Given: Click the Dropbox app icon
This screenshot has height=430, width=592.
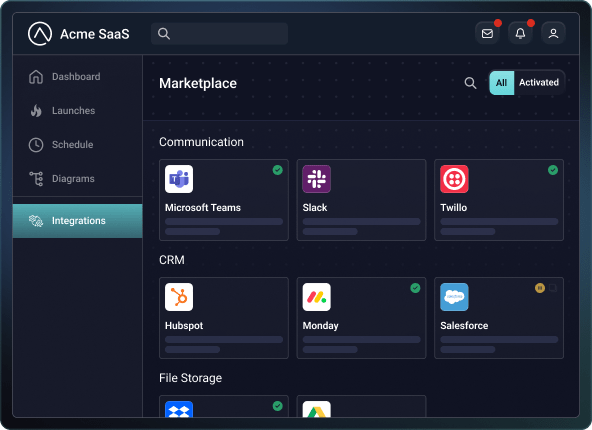Looking at the screenshot, I should point(179,409).
